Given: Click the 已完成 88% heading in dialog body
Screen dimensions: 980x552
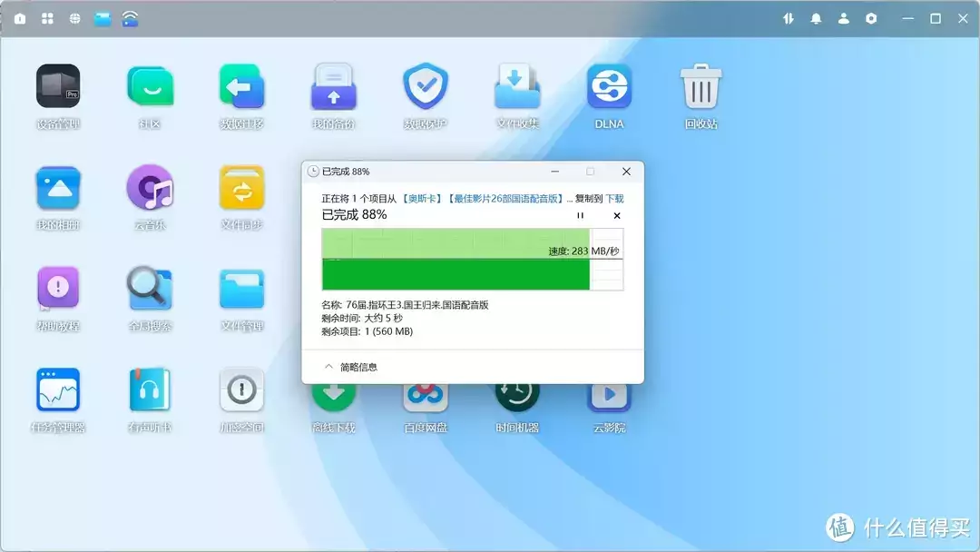Looking at the screenshot, I should [x=354, y=215].
